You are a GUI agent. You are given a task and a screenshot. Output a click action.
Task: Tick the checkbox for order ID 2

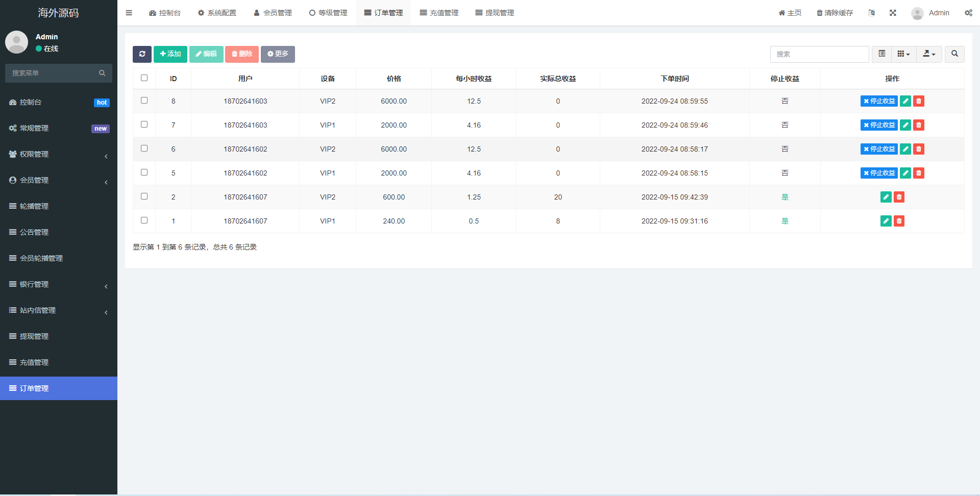pyautogui.click(x=144, y=196)
